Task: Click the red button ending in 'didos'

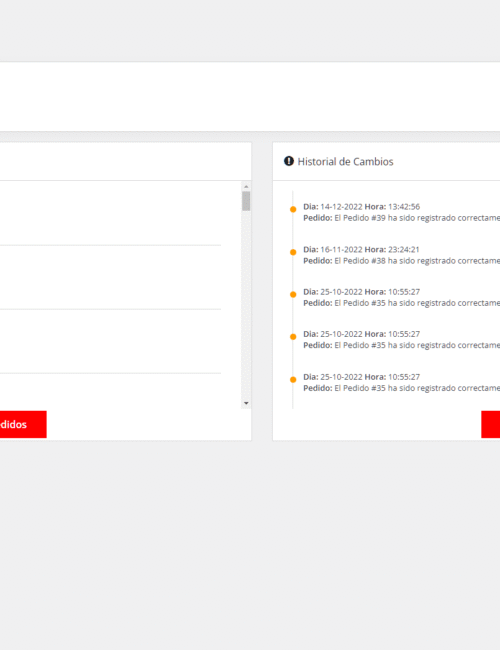Action: click(x=23, y=424)
